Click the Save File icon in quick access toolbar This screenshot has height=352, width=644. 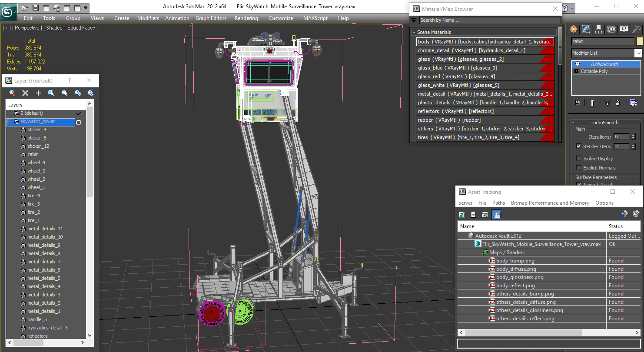[36, 8]
